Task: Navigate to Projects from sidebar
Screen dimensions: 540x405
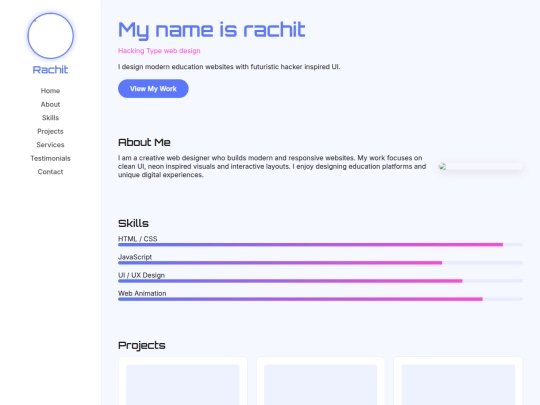Action: (x=50, y=131)
